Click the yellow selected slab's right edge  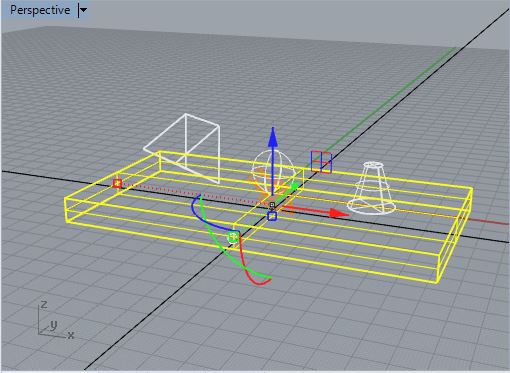click(455, 235)
